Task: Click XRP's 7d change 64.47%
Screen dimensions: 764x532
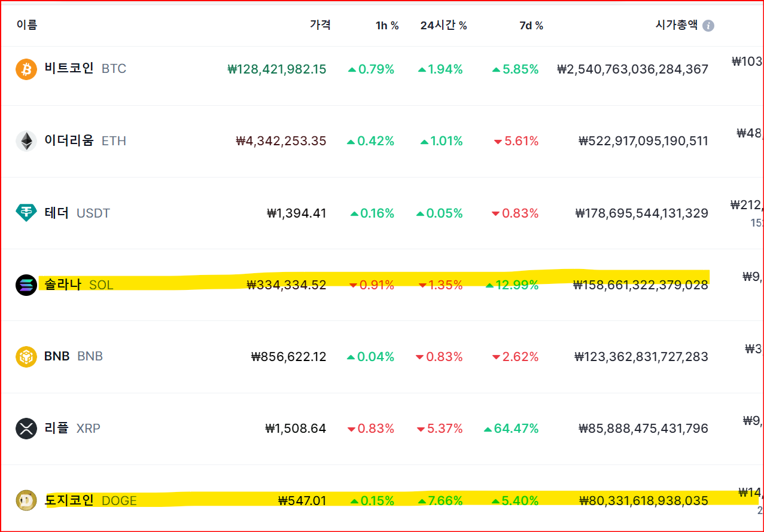Action: pyautogui.click(x=512, y=429)
